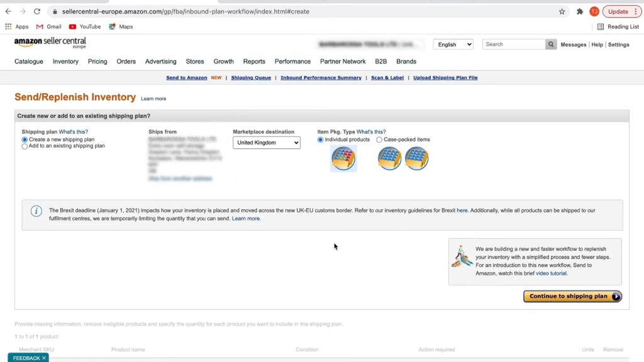Open the Chrome Update menu

pyautogui.click(x=622, y=11)
